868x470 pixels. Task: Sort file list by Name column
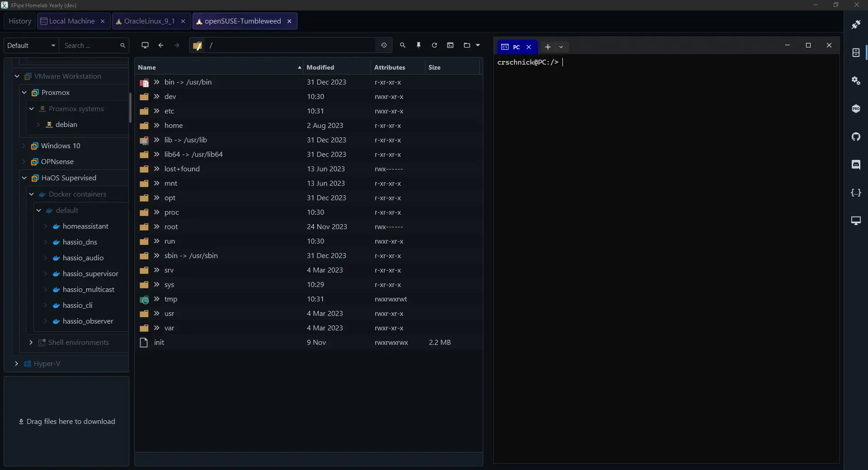[x=219, y=67]
